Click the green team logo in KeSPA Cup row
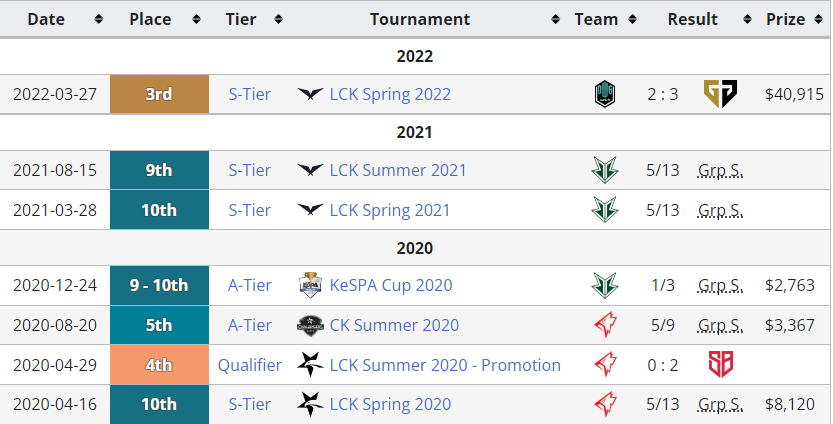 [x=604, y=285]
